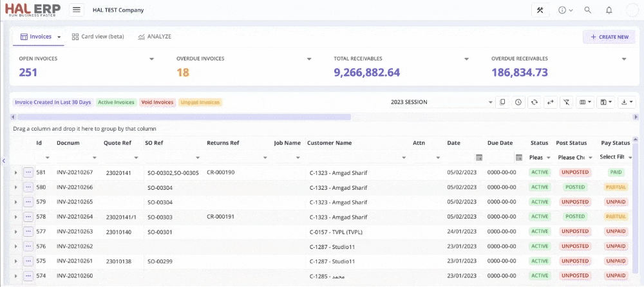Click the CREATE NEW button
Image resolution: width=644 pixels, height=287 pixels.
[609, 37]
